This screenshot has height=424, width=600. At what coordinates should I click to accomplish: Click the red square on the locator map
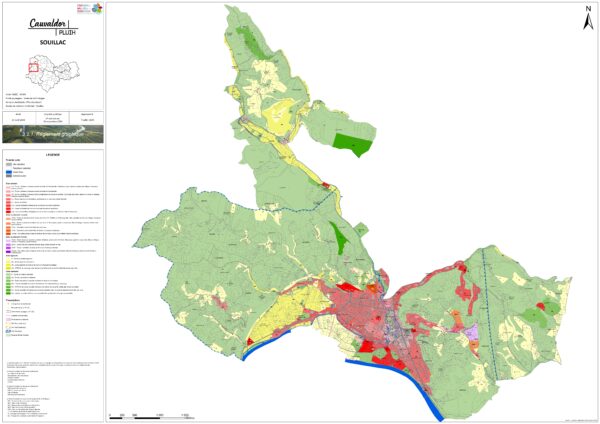[x=33, y=69]
